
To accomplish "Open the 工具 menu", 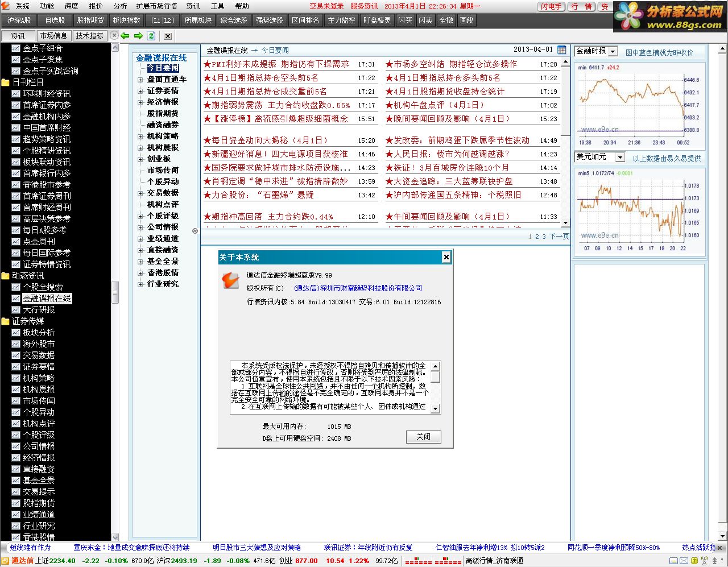I will coord(218,6).
